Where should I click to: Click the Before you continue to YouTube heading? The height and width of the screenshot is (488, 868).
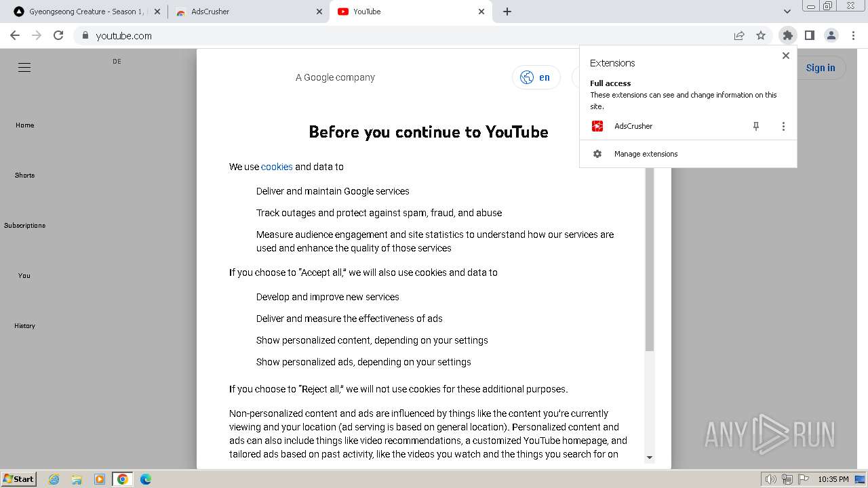pos(429,131)
